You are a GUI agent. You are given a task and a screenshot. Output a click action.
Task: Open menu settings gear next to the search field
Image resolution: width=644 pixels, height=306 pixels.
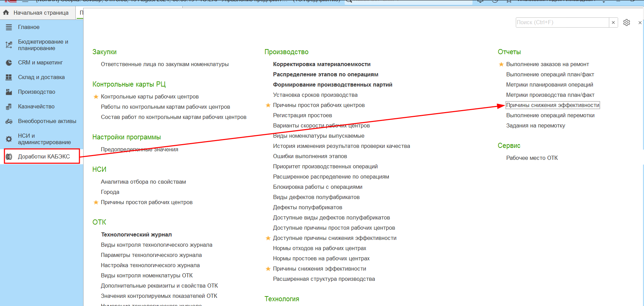pos(627,22)
